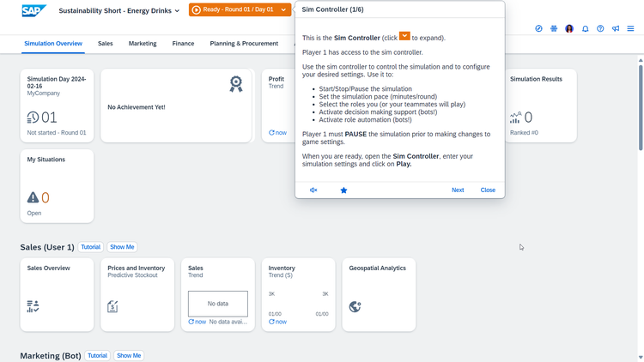Switch to the Simulation Overview tab
The height and width of the screenshot is (362, 644).
(53, 44)
